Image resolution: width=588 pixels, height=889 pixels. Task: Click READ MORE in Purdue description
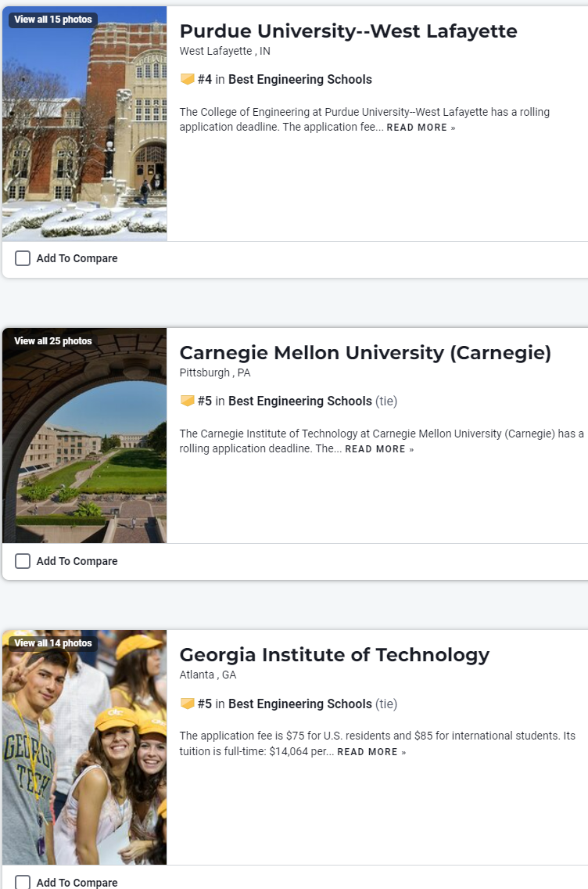click(421, 128)
